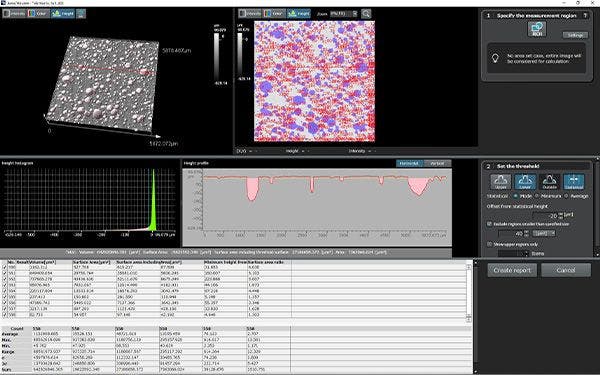The width and height of the screenshot is (600, 375).
Task: Open ROI Settings
Action: 575,35
